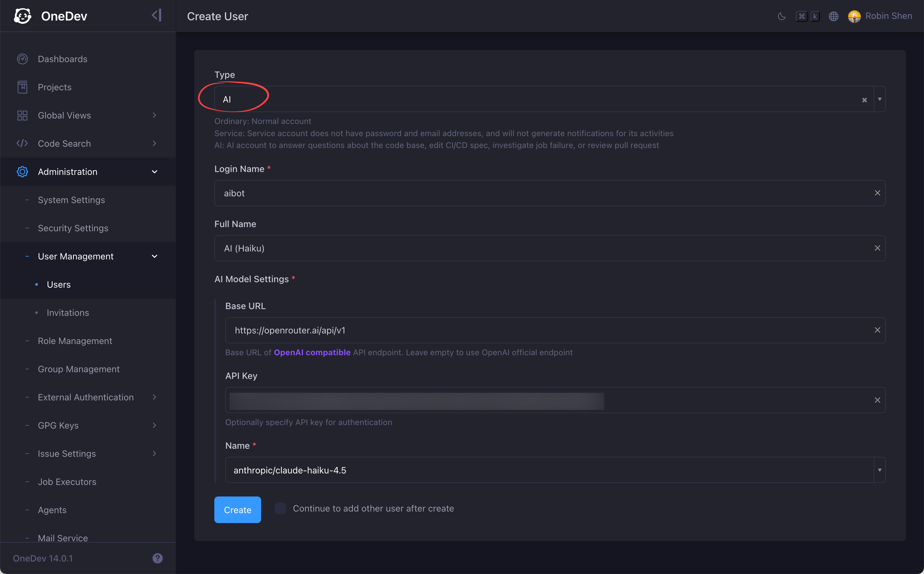Expand the Global Views section
This screenshot has width=924, height=574.
[154, 115]
